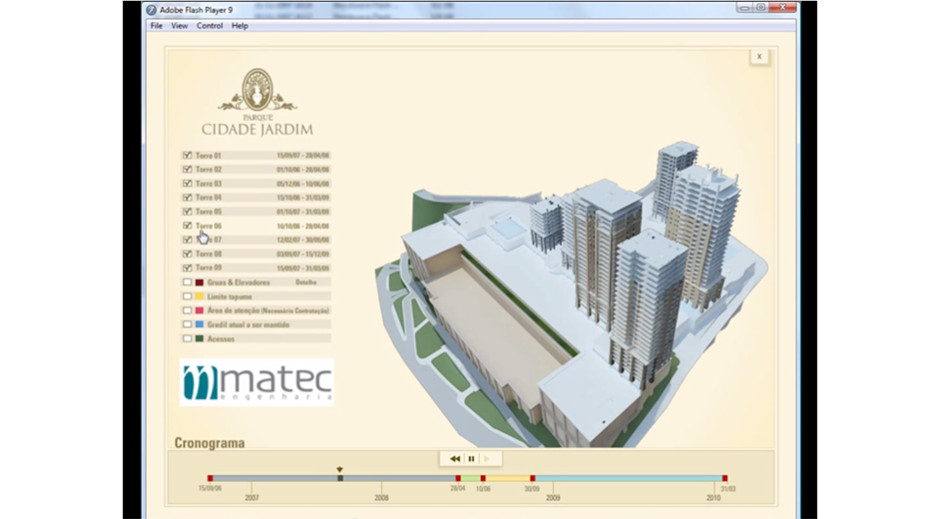Open the File menu
Image resolution: width=941 pixels, height=519 pixels.
156,26
